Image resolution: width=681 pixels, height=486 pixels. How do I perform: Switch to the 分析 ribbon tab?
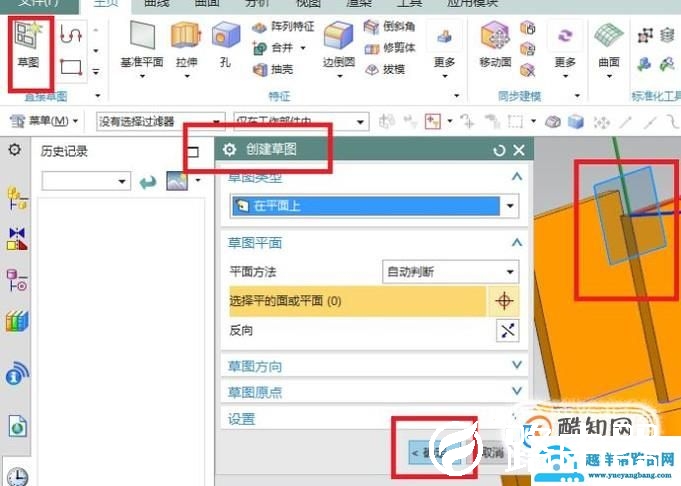[x=257, y=3]
